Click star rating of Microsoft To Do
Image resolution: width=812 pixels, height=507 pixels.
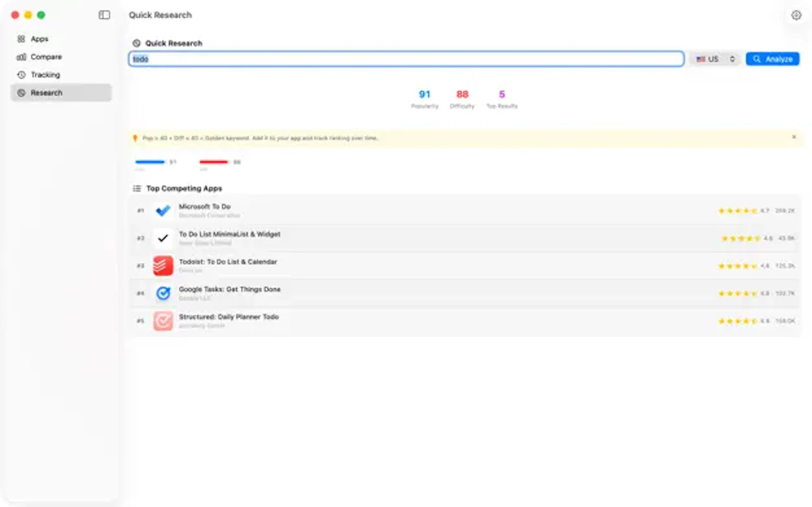point(738,211)
